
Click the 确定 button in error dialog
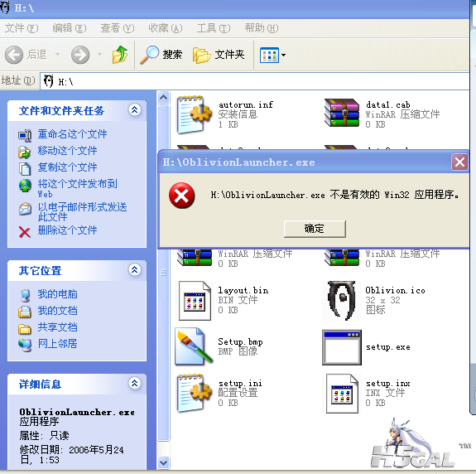315,229
